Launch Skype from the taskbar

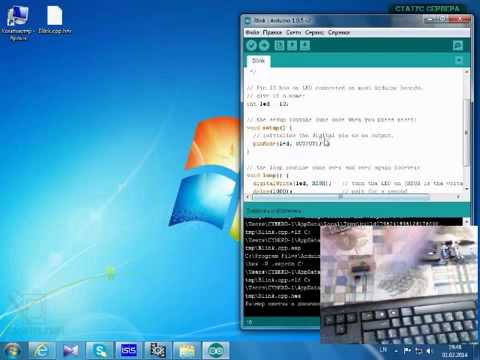tap(100, 350)
